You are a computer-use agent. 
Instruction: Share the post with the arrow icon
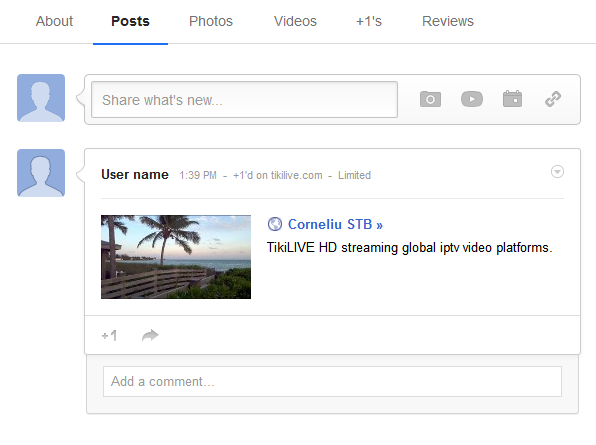tap(150, 335)
